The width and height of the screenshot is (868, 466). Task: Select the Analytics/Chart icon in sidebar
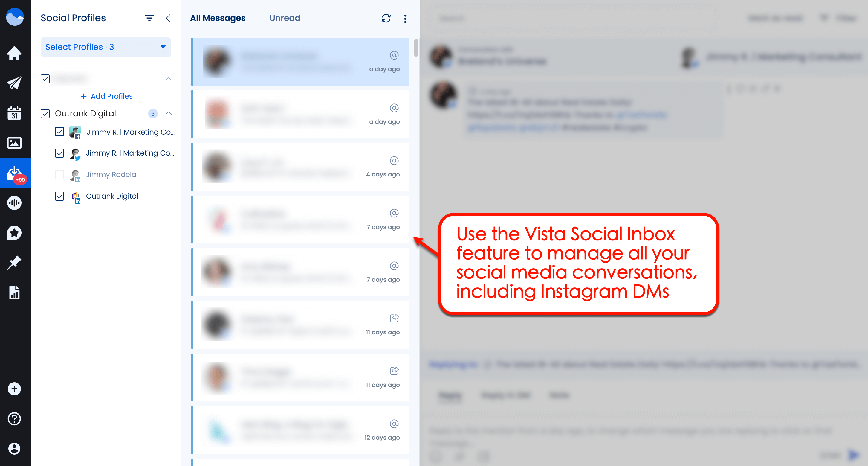(16, 292)
